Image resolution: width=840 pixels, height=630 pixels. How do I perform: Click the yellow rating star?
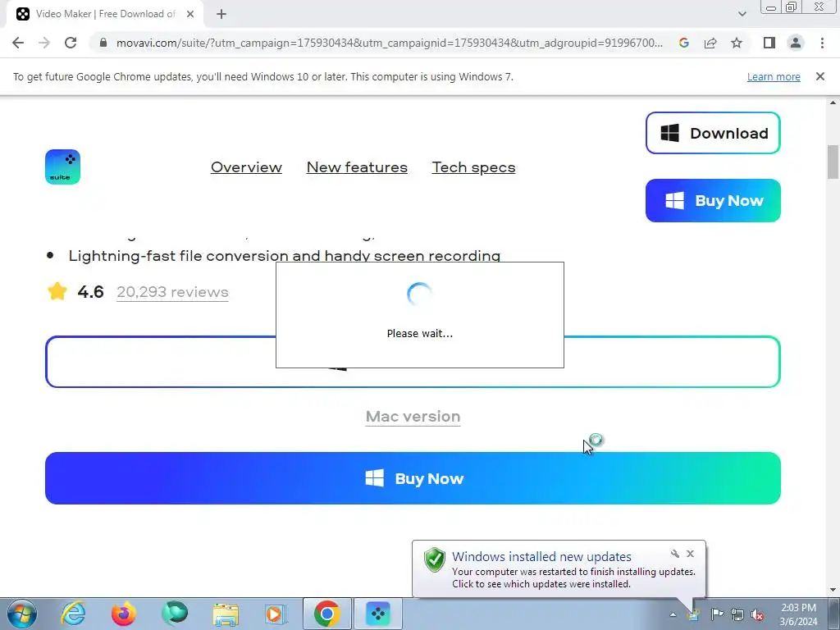[x=57, y=291]
